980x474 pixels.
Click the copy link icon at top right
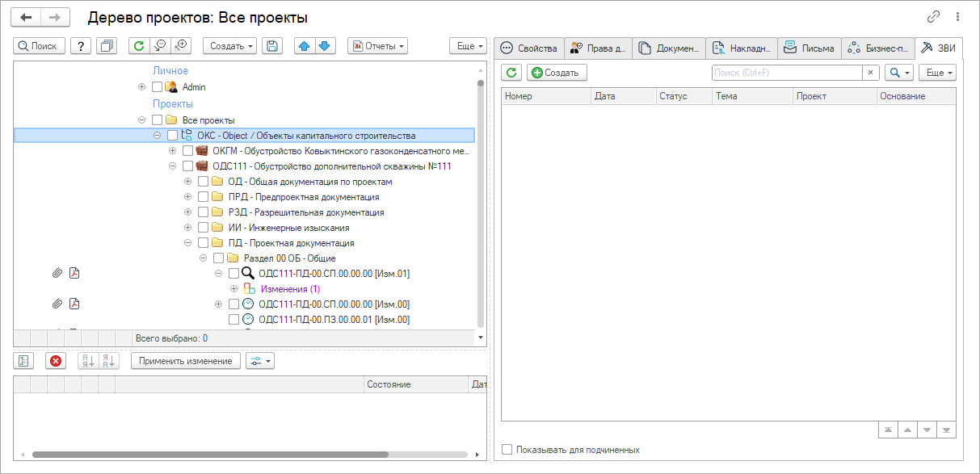tap(934, 17)
